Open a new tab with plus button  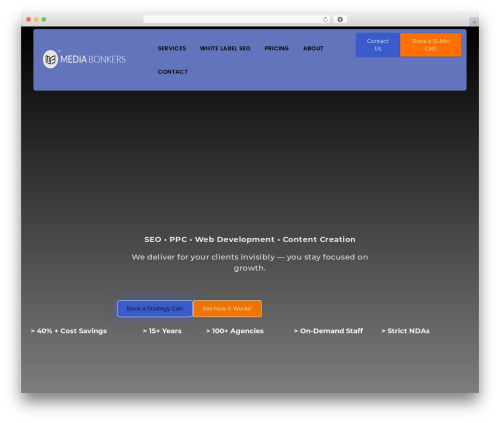474,22
